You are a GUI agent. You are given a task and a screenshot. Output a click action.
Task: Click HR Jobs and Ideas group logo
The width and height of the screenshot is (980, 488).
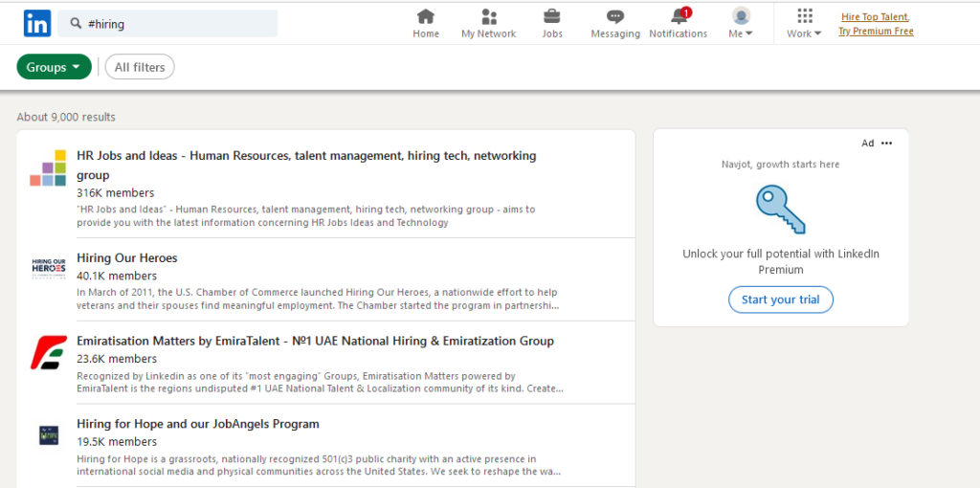click(x=48, y=168)
